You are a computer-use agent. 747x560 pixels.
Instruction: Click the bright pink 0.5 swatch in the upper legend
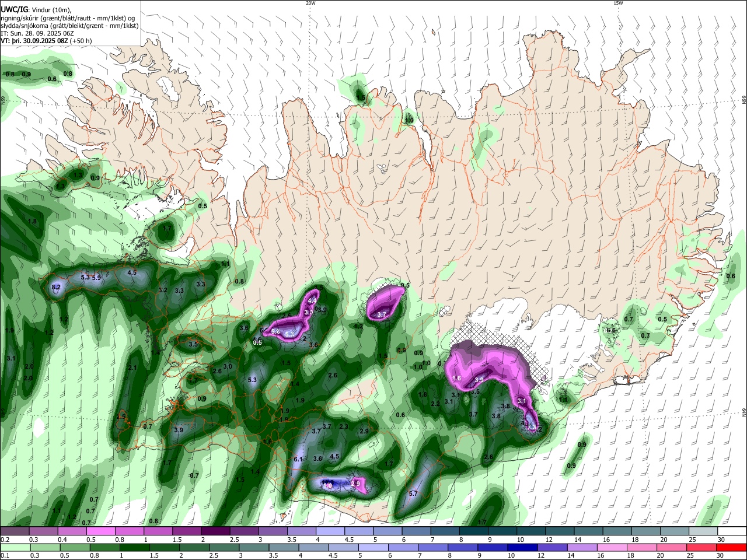pos(100,531)
